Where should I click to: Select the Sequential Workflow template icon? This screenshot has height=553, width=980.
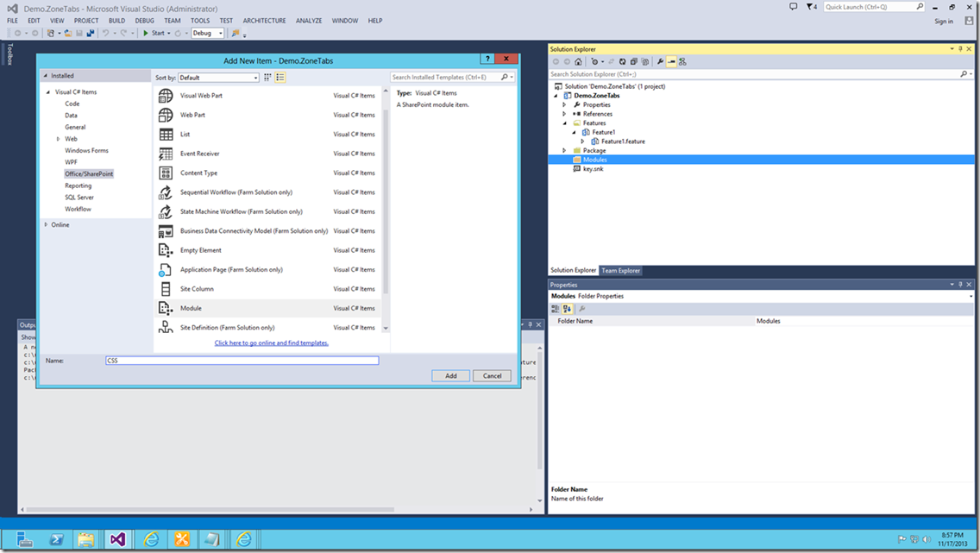(166, 192)
